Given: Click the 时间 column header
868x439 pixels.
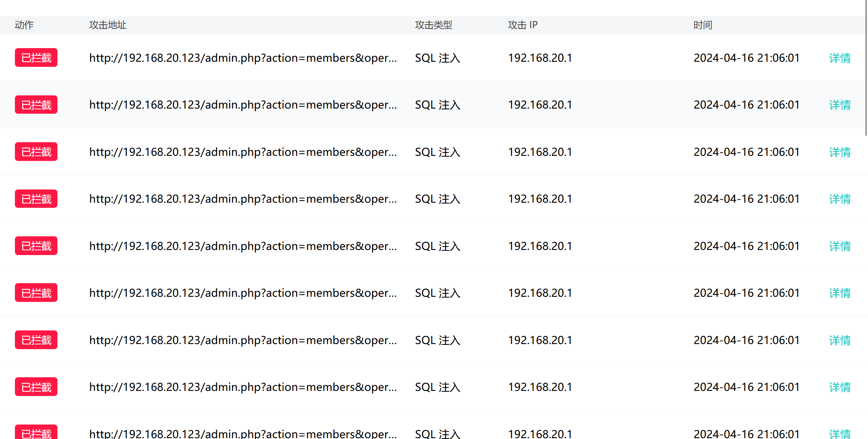Looking at the screenshot, I should click(x=702, y=25).
